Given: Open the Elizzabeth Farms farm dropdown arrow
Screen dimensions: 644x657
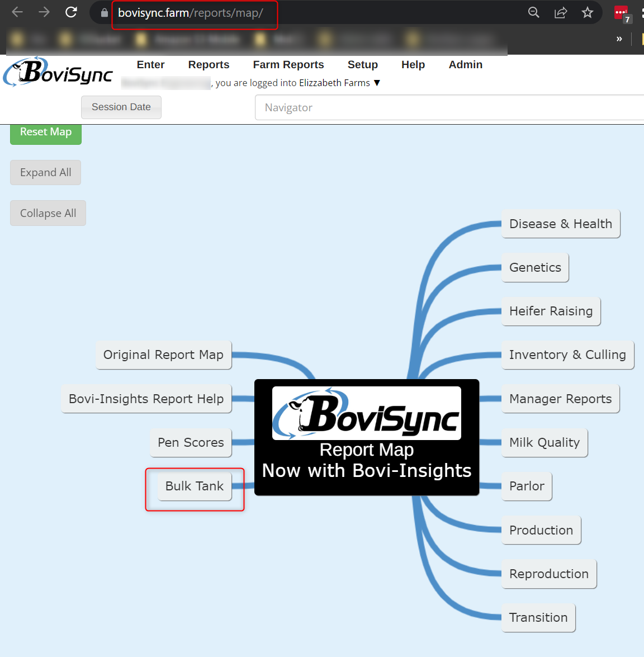Looking at the screenshot, I should (x=377, y=83).
